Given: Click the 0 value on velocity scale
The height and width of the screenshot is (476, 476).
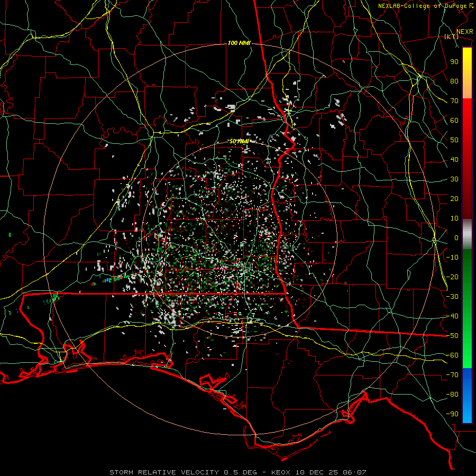Looking at the screenshot, I should click(456, 238).
